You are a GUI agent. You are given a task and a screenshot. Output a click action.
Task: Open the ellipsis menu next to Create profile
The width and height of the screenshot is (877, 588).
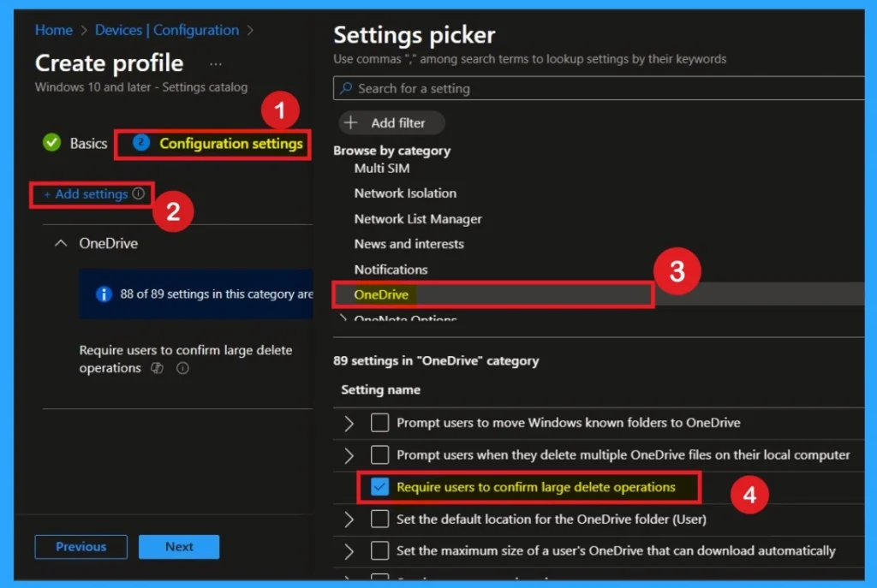(x=216, y=64)
